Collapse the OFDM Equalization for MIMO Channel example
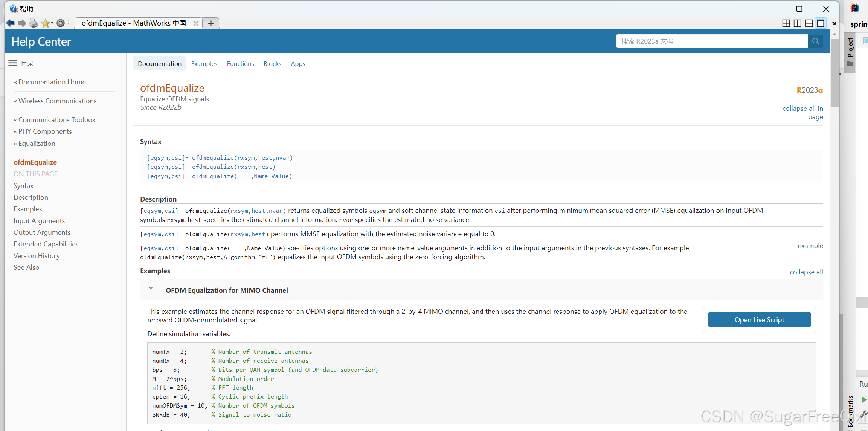868x431 pixels. pos(151,288)
